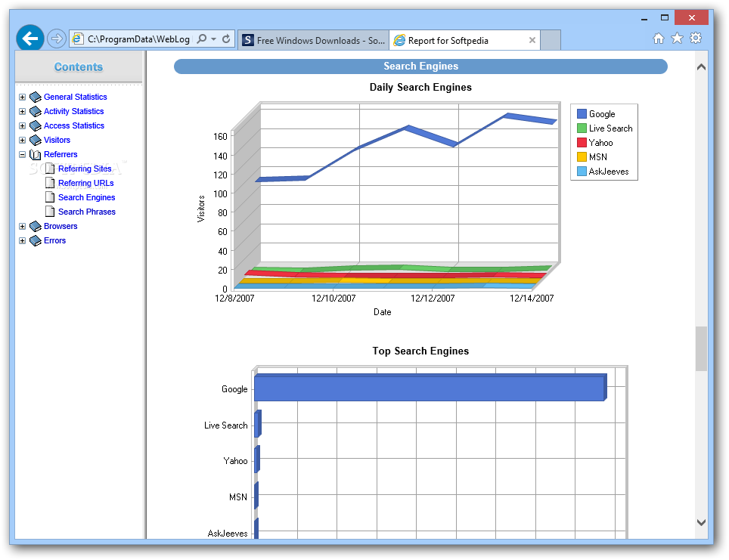Click the Live Search green legend swatch

582,128
